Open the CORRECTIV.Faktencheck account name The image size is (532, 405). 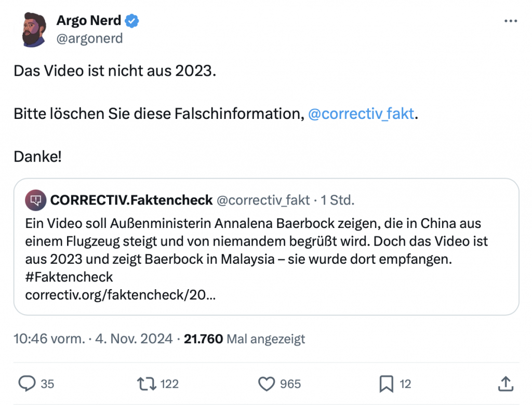tap(131, 200)
